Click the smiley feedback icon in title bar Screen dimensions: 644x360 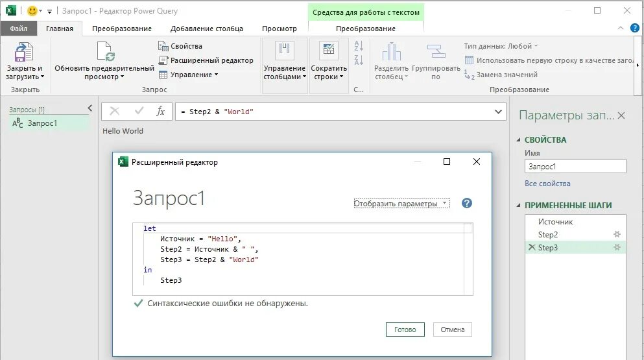pyautogui.click(x=32, y=10)
